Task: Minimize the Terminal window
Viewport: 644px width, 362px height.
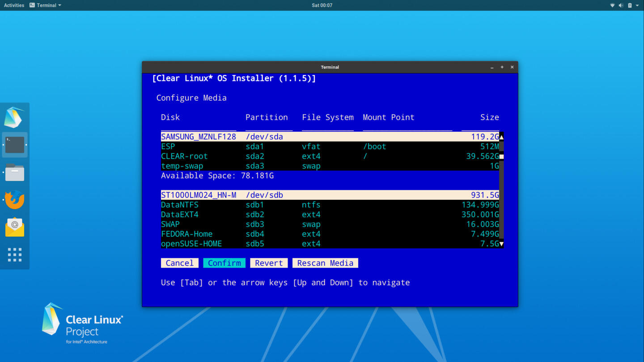Action: (x=492, y=67)
